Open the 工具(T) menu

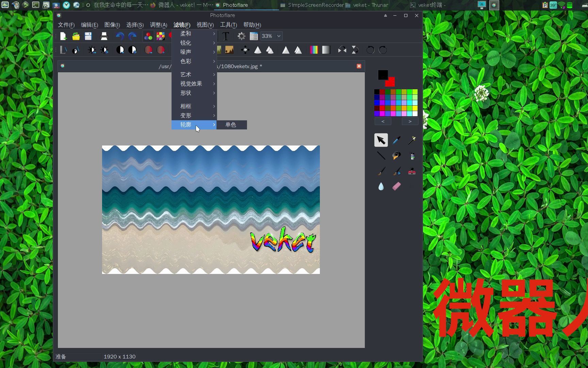pos(228,25)
